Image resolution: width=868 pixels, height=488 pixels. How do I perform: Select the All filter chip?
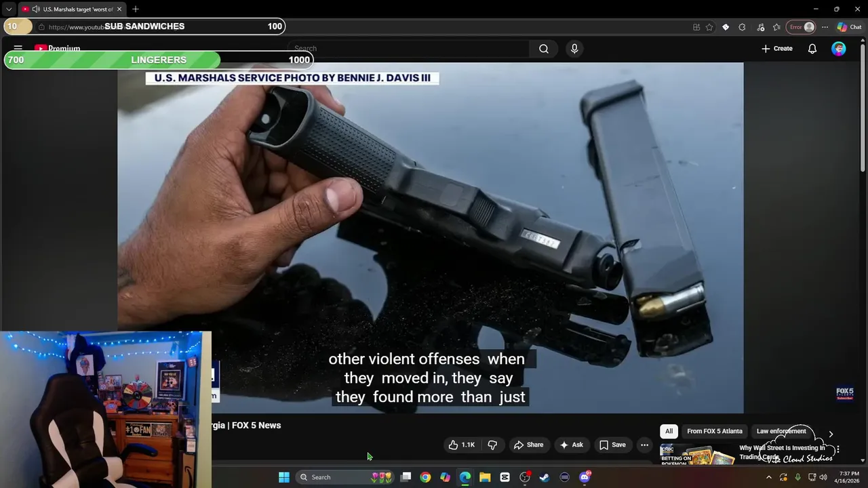click(669, 431)
